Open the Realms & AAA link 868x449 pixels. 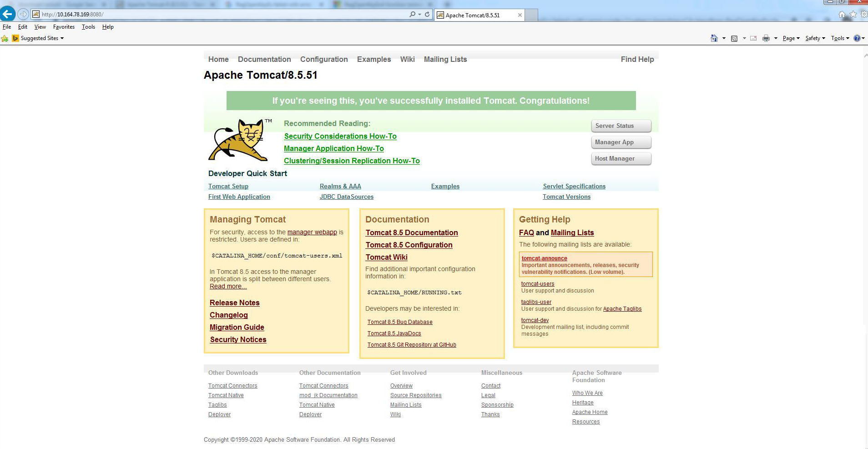pyautogui.click(x=340, y=186)
